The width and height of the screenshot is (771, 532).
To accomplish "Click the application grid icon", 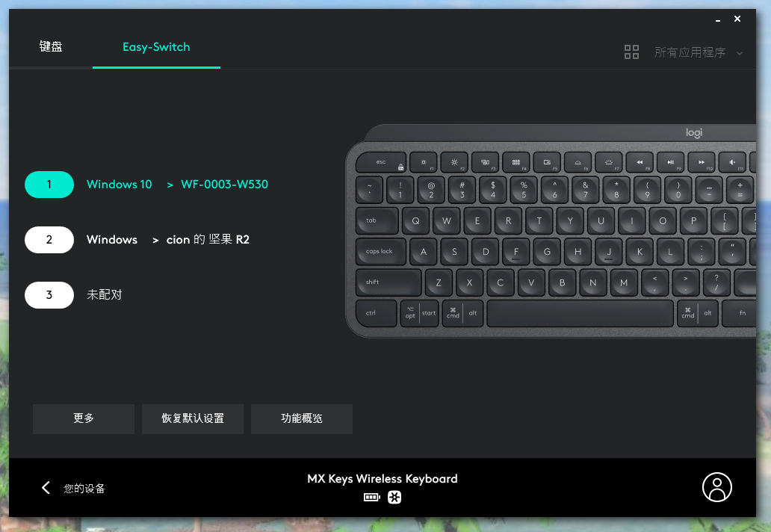I will (x=631, y=52).
